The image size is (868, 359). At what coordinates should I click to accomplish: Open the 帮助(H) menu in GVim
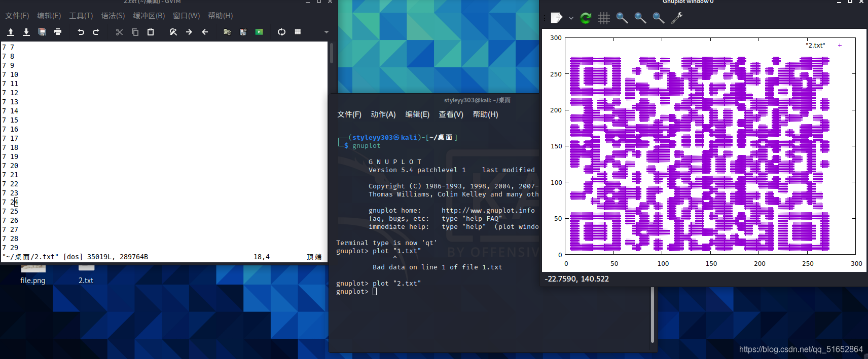pyautogui.click(x=221, y=16)
